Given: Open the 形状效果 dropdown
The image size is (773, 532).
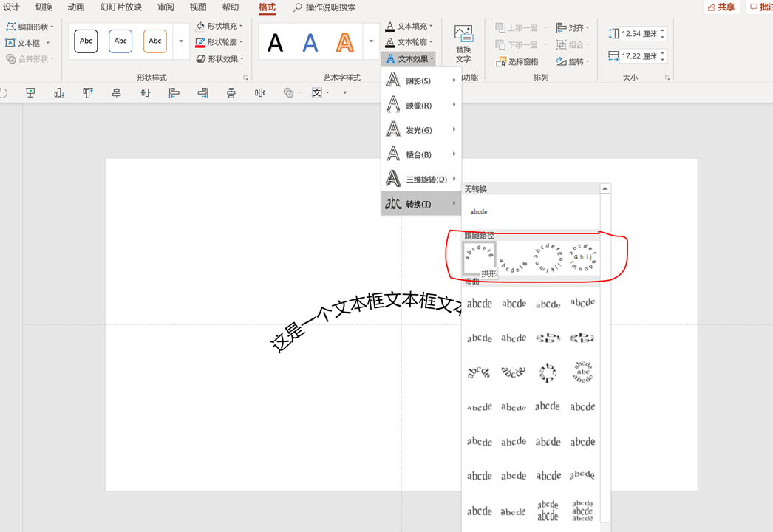Looking at the screenshot, I should [x=220, y=58].
